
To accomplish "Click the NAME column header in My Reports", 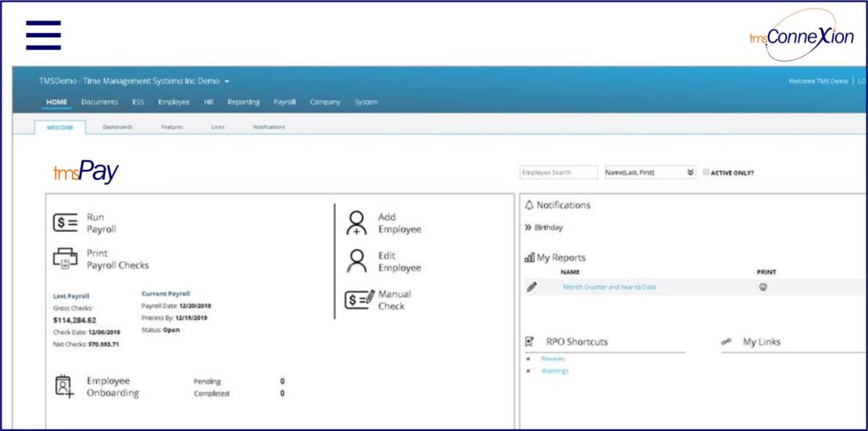I will point(570,272).
